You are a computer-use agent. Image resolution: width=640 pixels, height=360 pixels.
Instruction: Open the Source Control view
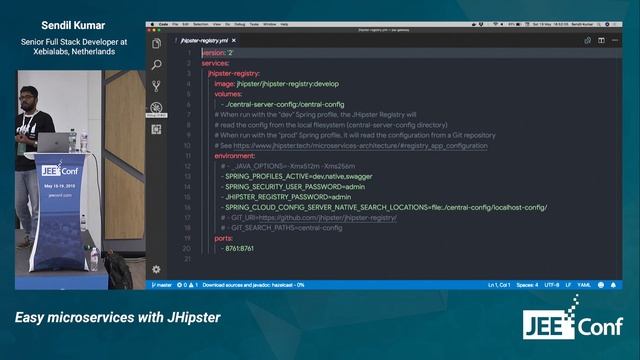click(x=156, y=86)
